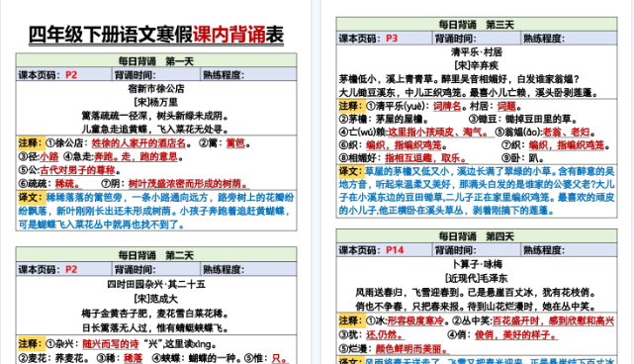The height and width of the screenshot is (364, 634).
Task: Click the author line [宋]杨万里
Action: (156, 102)
